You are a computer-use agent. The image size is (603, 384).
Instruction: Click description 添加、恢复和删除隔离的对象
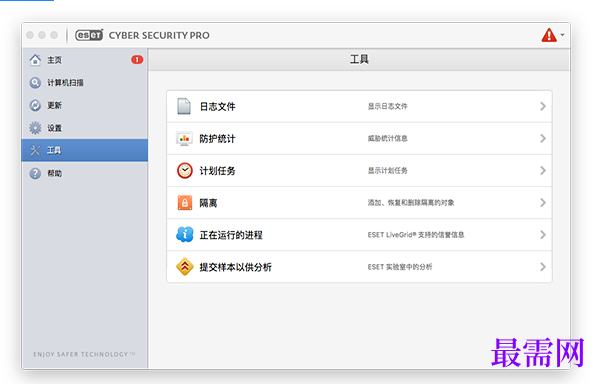click(x=411, y=203)
